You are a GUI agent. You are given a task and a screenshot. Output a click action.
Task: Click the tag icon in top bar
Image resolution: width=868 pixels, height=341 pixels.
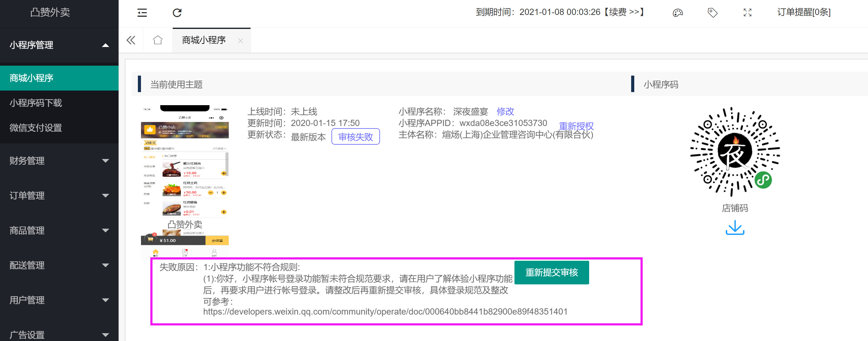pyautogui.click(x=712, y=13)
